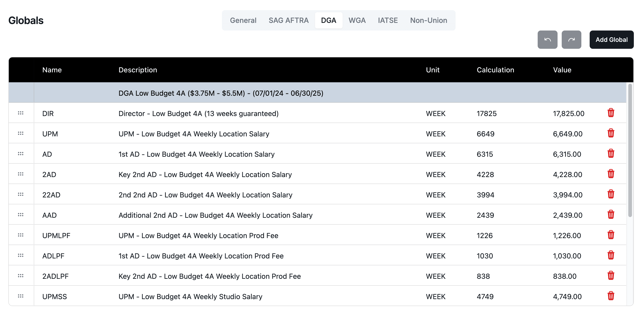Open the WGA tab
This screenshot has height=319, width=644.
[x=357, y=20]
